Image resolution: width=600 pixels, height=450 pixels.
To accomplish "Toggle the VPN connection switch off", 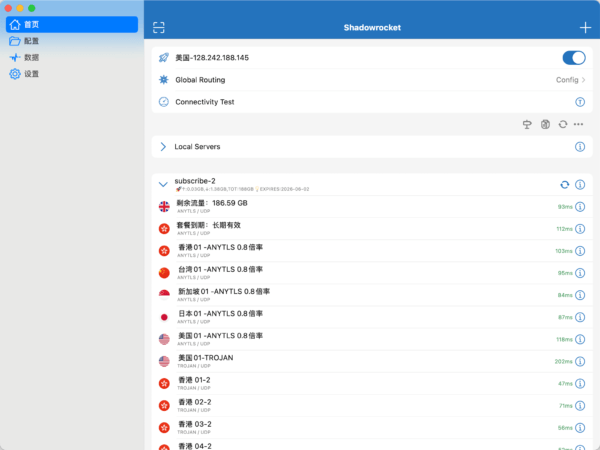I will coord(574,58).
